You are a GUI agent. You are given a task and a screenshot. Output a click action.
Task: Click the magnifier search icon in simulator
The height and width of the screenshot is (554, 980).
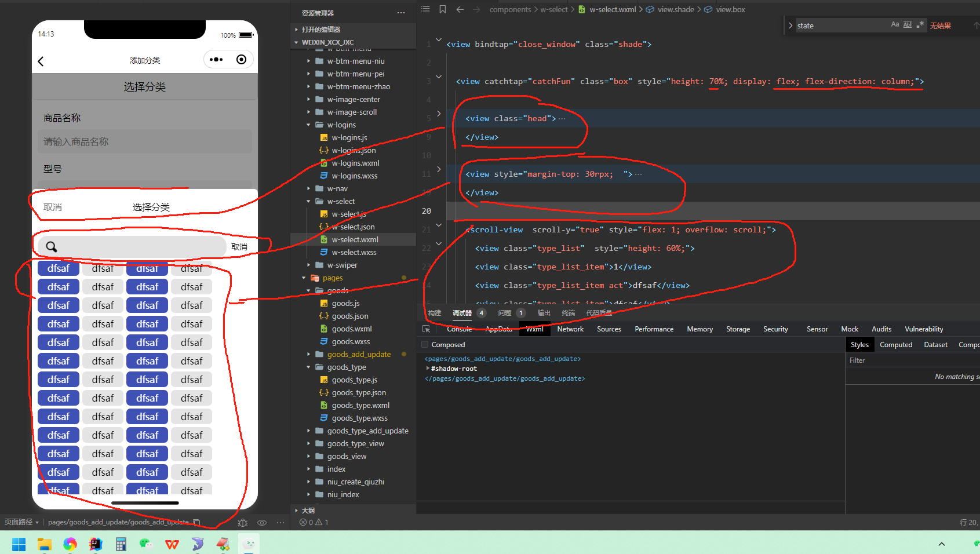[x=52, y=247]
